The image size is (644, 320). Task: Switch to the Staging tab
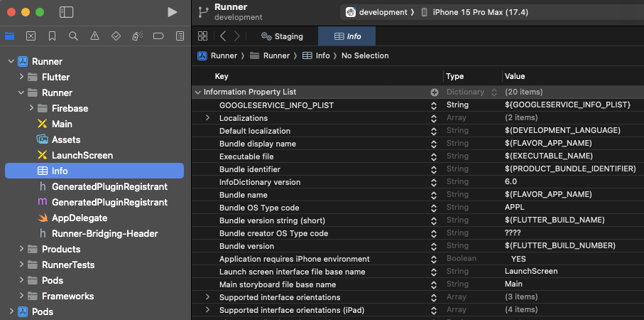282,36
